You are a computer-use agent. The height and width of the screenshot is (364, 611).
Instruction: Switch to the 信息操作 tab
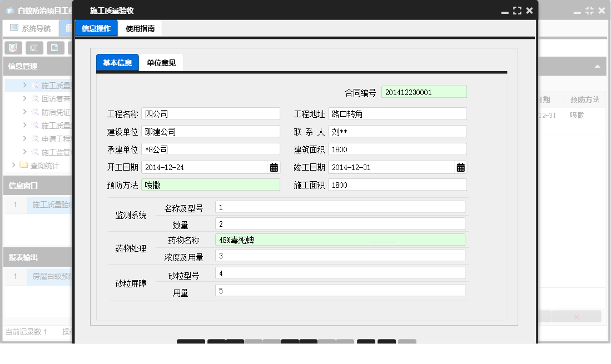(96, 28)
